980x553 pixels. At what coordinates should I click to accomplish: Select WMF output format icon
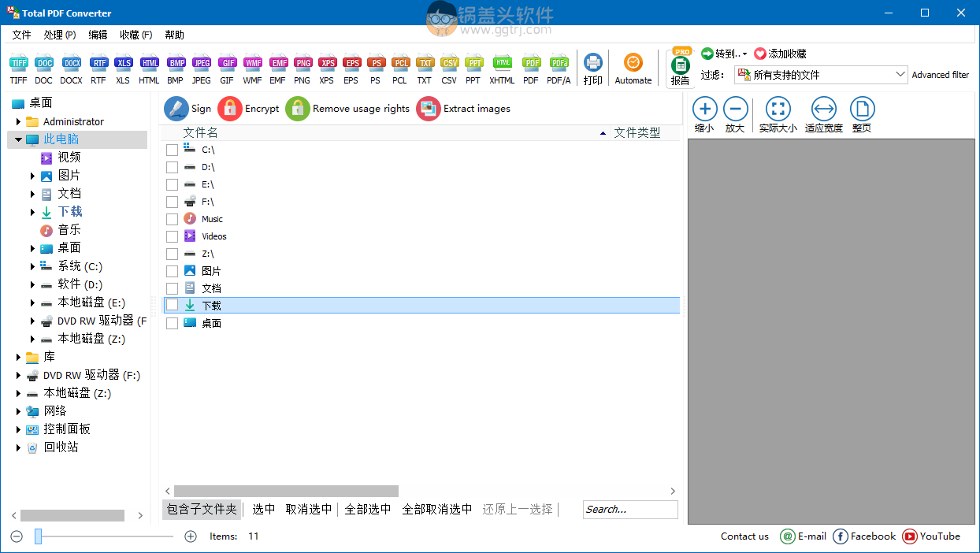coord(253,63)
